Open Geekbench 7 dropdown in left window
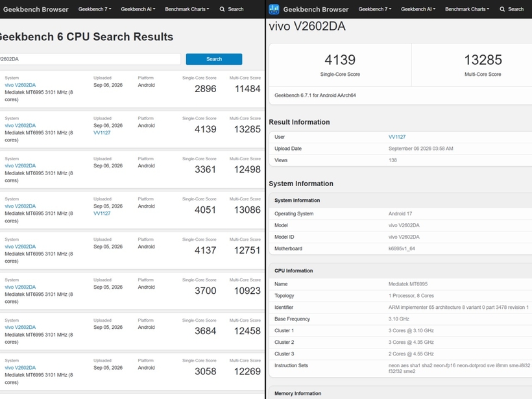Viewport: 532px width, 399px height. click(x=95, y=9)
